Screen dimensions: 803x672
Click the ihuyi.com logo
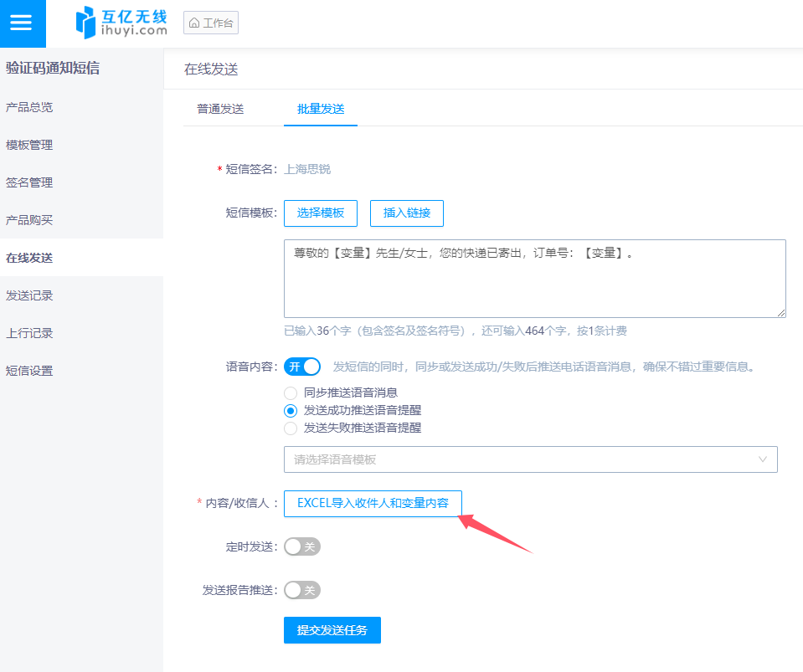[x=121, y=23]
